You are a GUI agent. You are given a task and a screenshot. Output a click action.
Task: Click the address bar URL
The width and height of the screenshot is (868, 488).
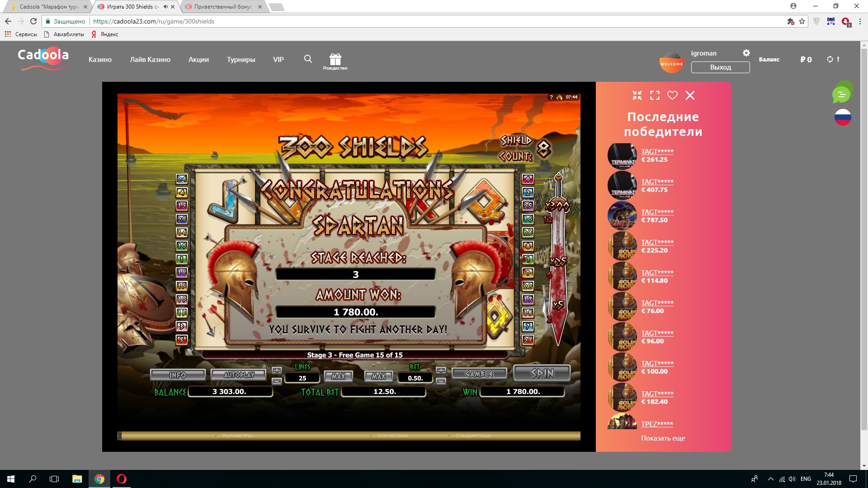click(154, 21)
